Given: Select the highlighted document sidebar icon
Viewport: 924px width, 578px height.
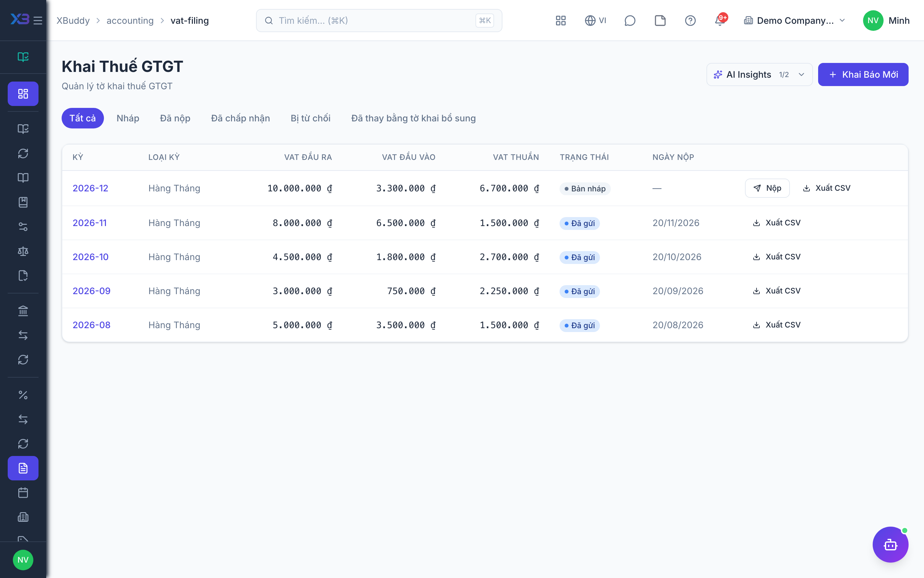Looking at the screenshot, I should point(23,468).
